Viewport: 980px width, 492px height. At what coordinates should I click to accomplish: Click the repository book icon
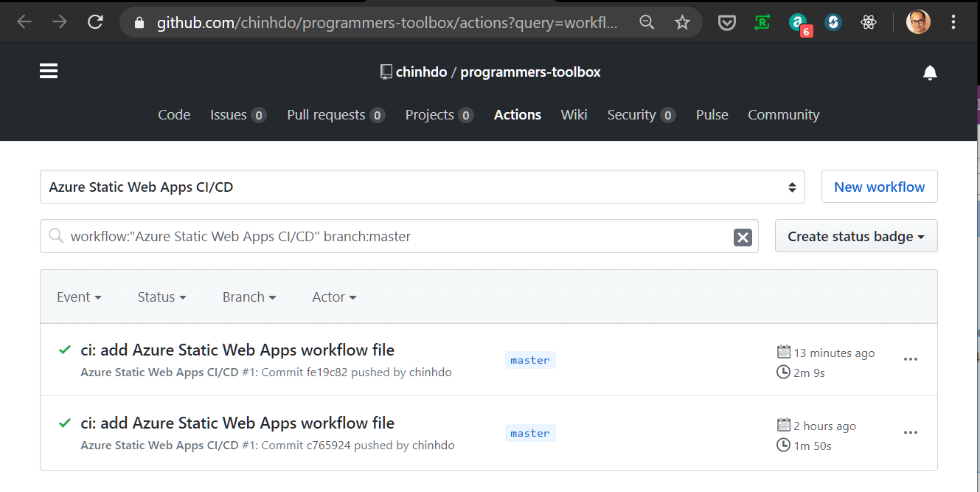coord(386,72)
